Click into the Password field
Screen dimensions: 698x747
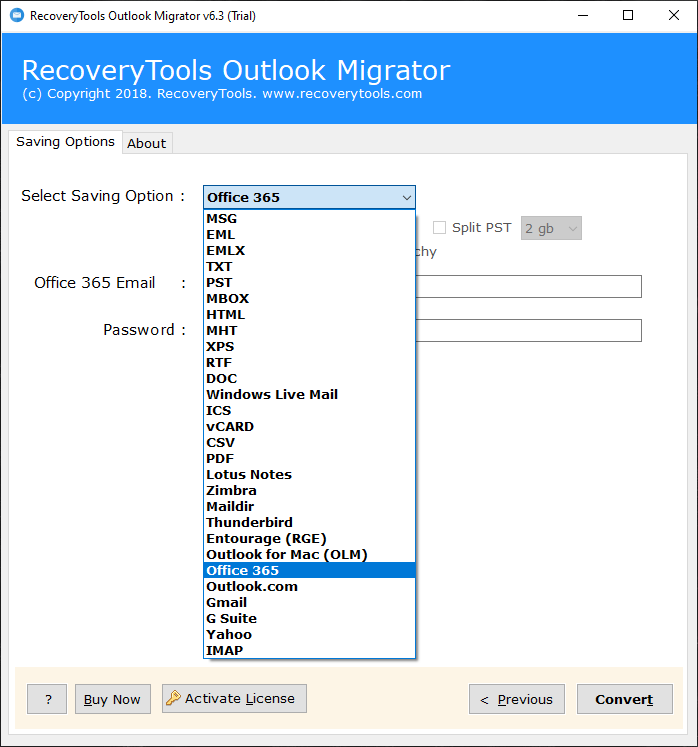528,330
